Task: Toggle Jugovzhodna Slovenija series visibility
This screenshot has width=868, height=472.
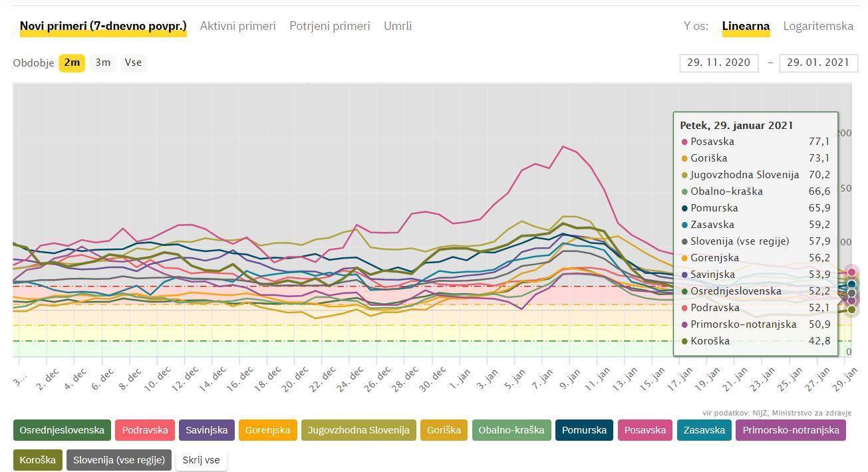Action: (359, 430)
